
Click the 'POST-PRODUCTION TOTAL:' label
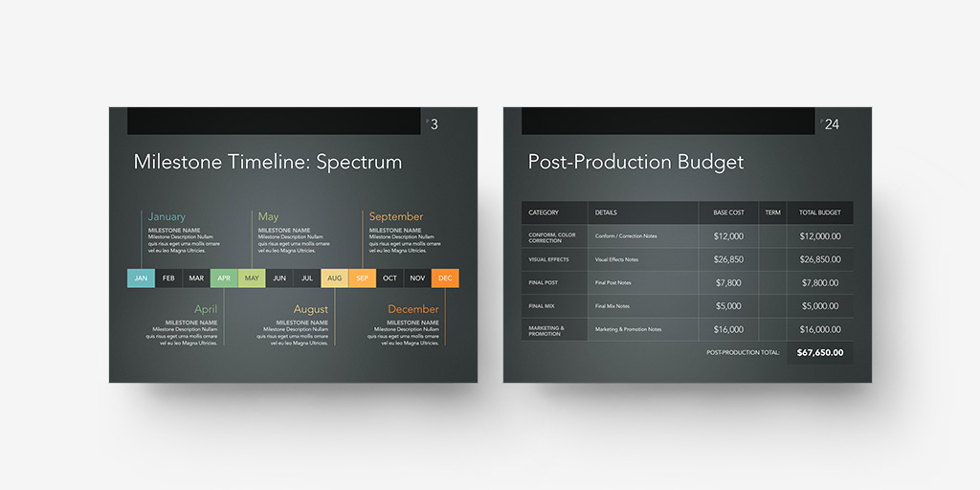pos(743,352)
